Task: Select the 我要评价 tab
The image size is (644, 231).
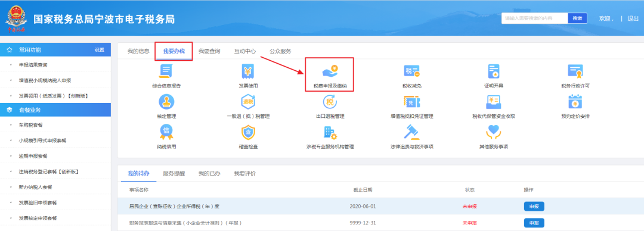Action: coord(245,174)
